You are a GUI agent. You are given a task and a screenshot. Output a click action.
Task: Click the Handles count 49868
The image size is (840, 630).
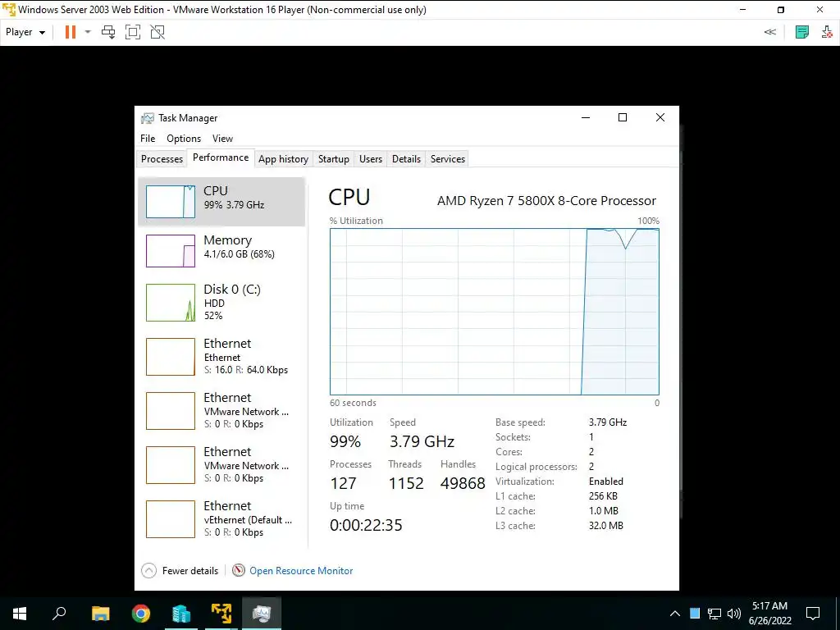(463, 483)
